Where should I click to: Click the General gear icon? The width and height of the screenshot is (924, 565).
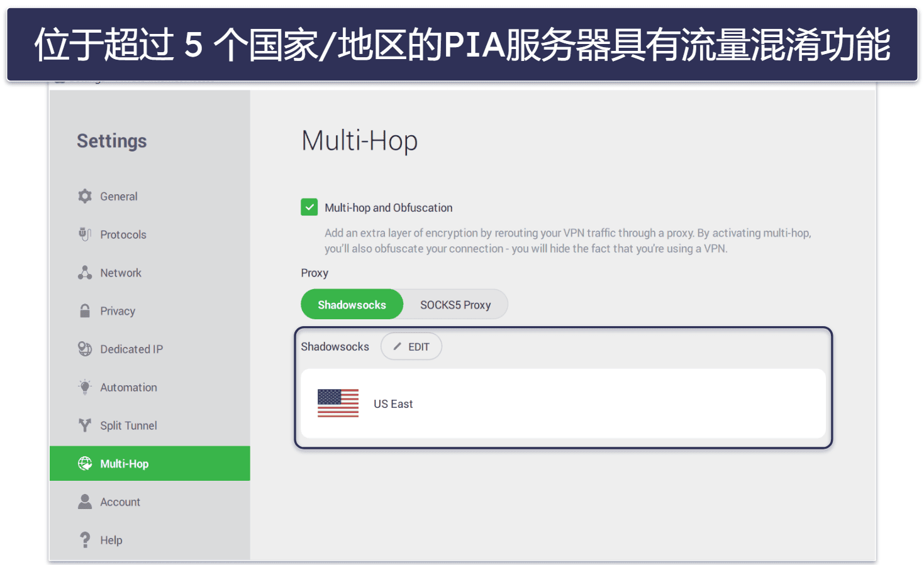pos(85,196)
